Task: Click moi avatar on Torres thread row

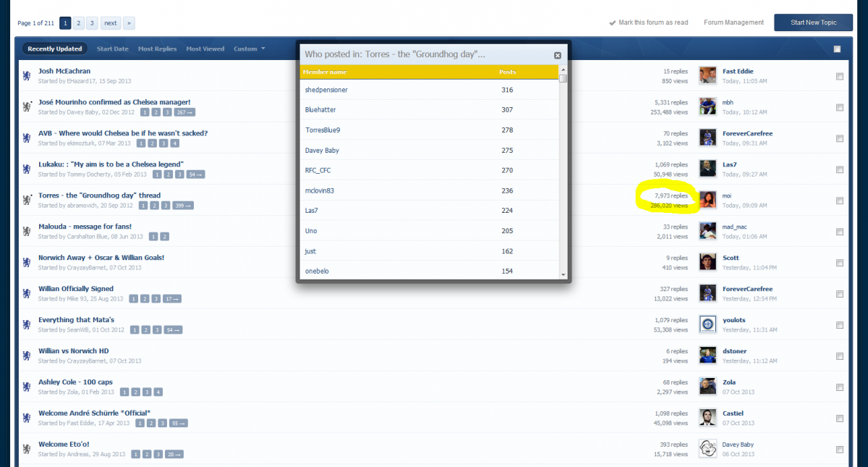Action: 708,200
